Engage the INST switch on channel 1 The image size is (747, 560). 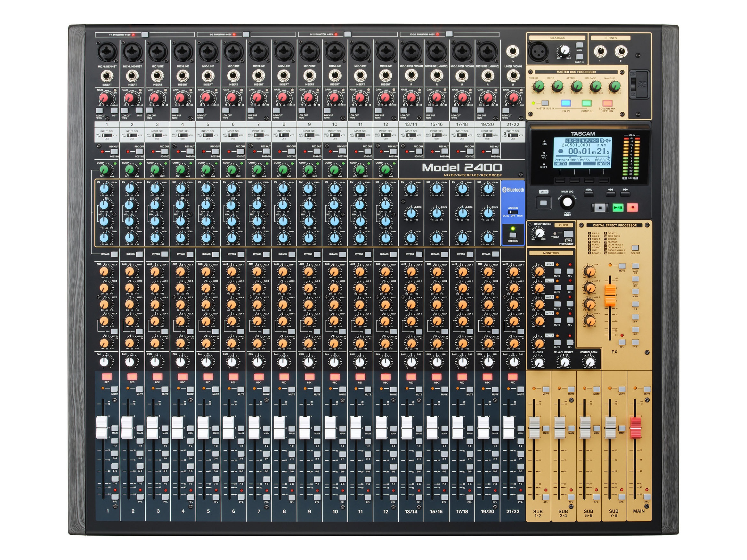pos(114,110)
